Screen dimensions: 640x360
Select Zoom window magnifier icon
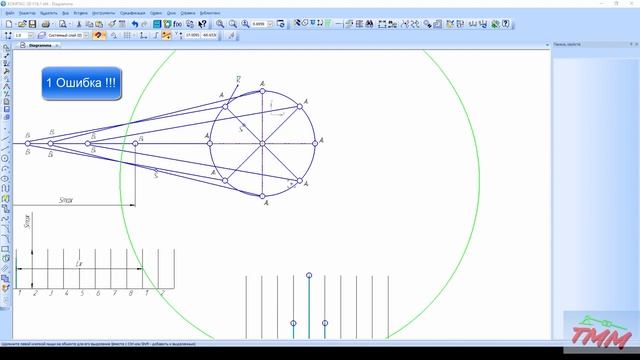[x=220, y=24]
